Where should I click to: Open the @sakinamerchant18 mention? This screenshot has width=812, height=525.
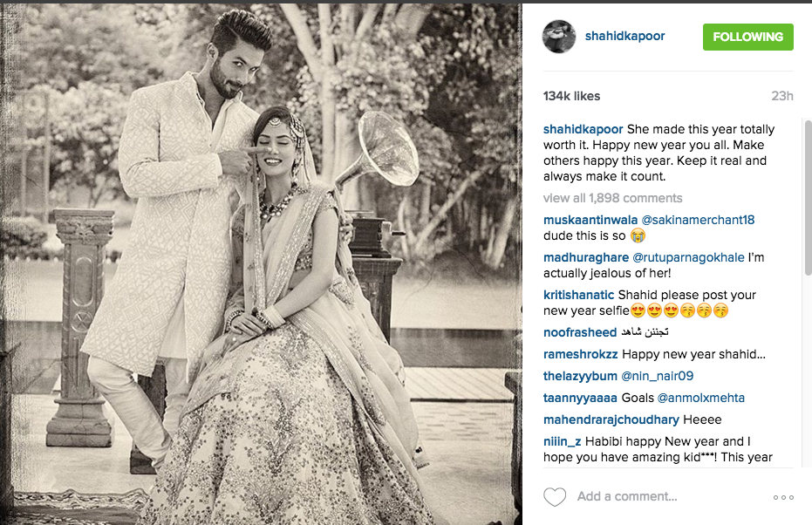click(x=698, y=220)
